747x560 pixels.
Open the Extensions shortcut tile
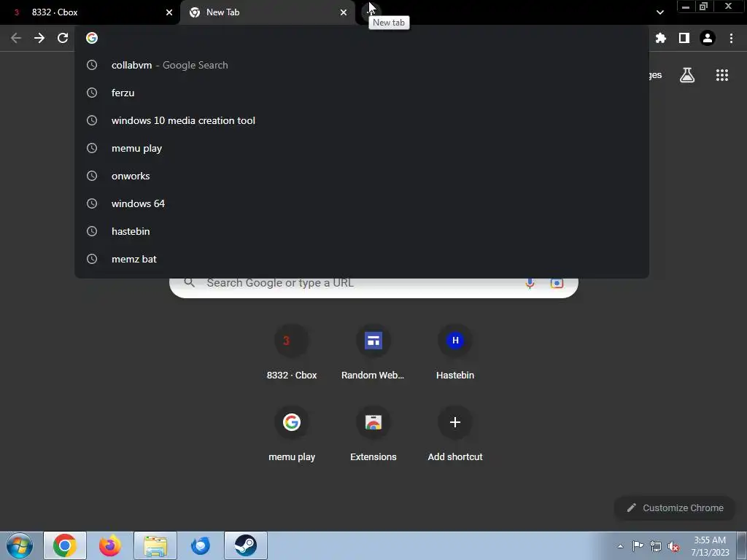(x=373, y=435)
